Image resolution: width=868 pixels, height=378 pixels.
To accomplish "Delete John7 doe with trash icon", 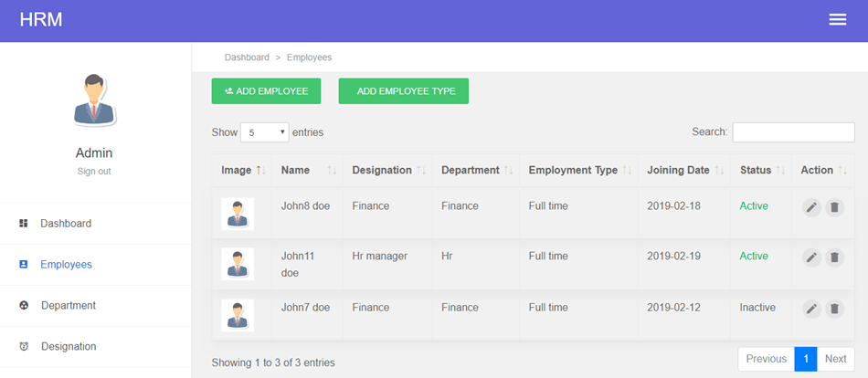I will coord(835,309).
